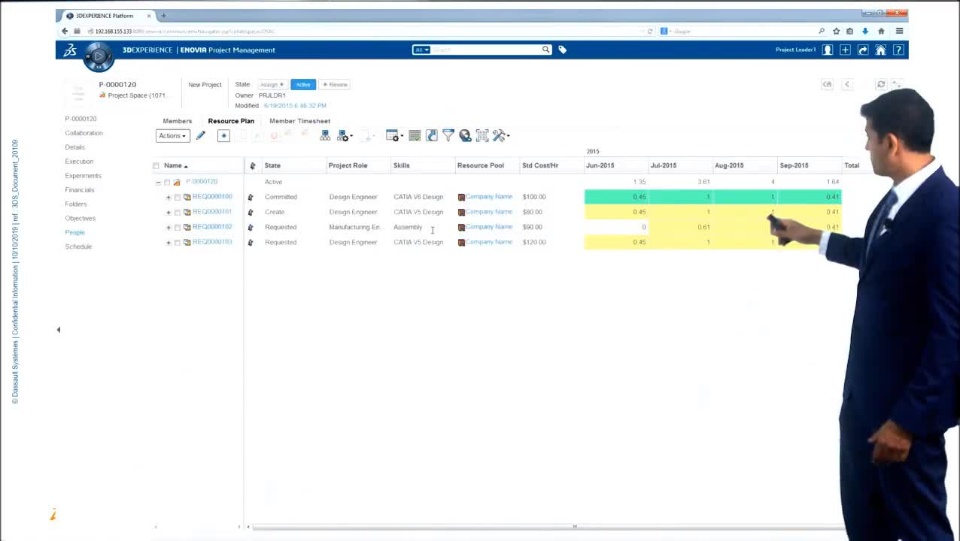Image resolution: width=960 pixels, height=541 pixels.
Task: Click the 3DS compass play button
Action: (99, 56)
